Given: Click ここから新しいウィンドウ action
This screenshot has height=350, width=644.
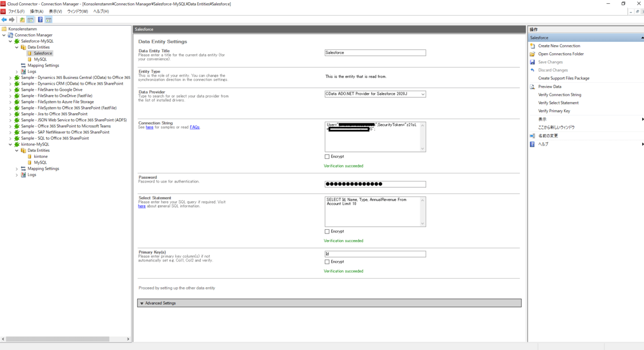Looking at the screenshot, I should click(556, 127).
